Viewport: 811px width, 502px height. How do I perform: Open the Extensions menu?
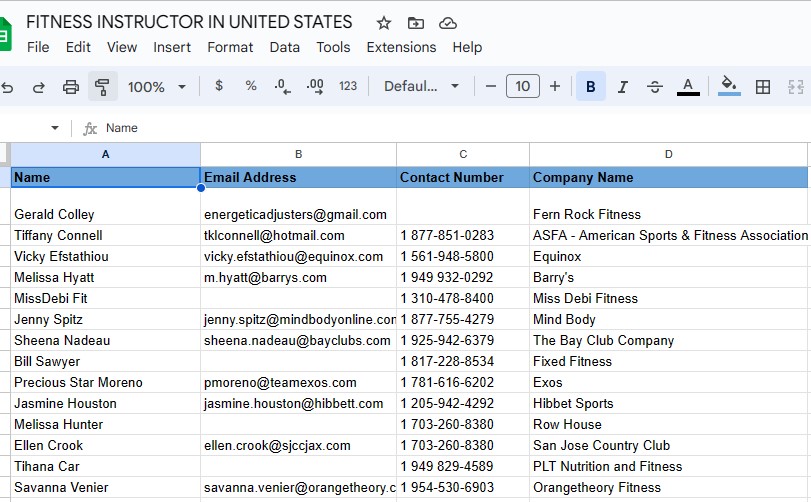(401, 47)
